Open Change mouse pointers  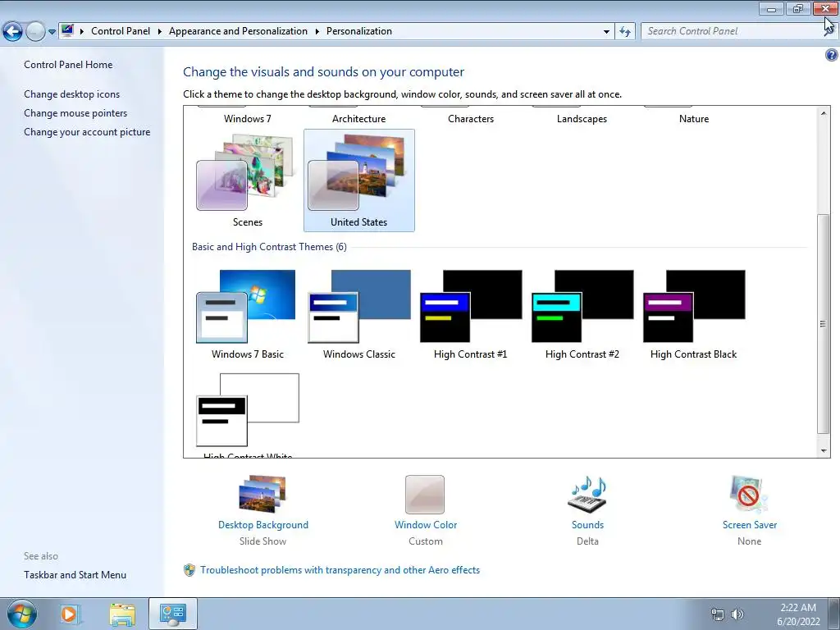pos(75,113)
